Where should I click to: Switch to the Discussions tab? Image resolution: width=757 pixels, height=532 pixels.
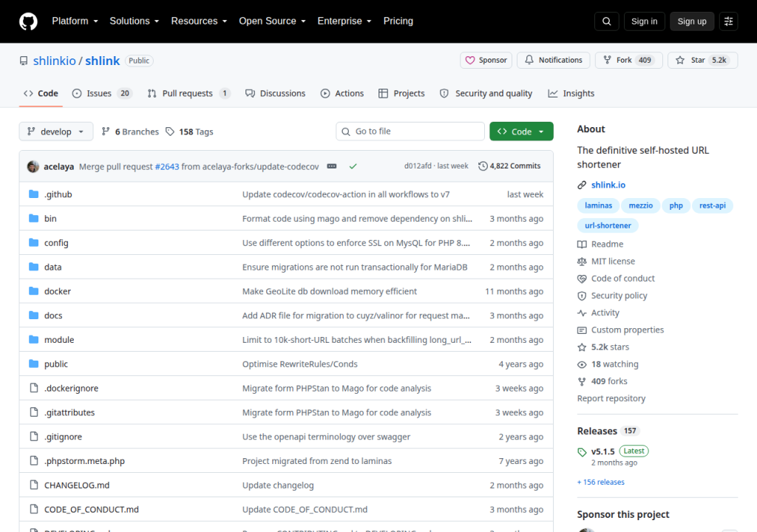coord(275,94)
